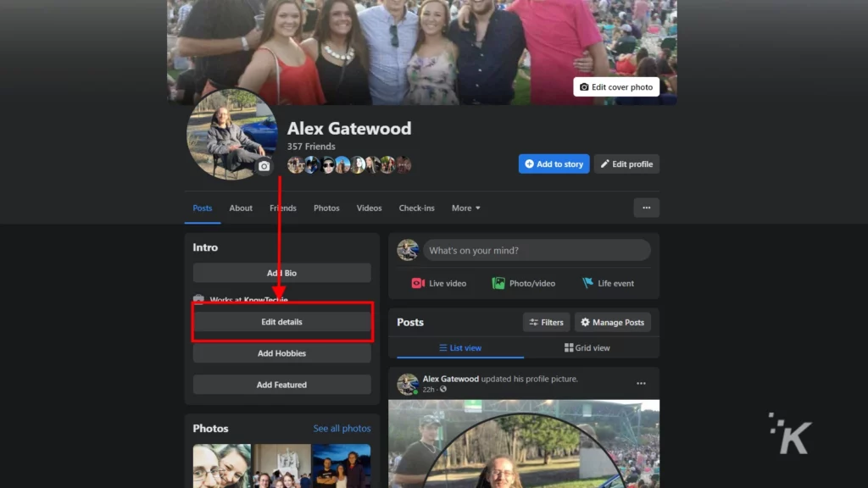
Task: Click the What's on your mind field
Action: [x=537, y=250]
